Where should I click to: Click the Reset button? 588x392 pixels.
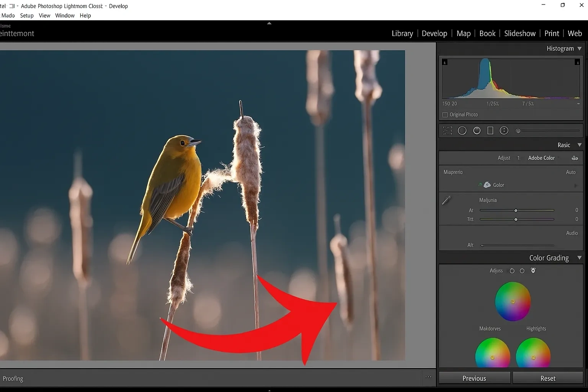click(x=548, y=378)
